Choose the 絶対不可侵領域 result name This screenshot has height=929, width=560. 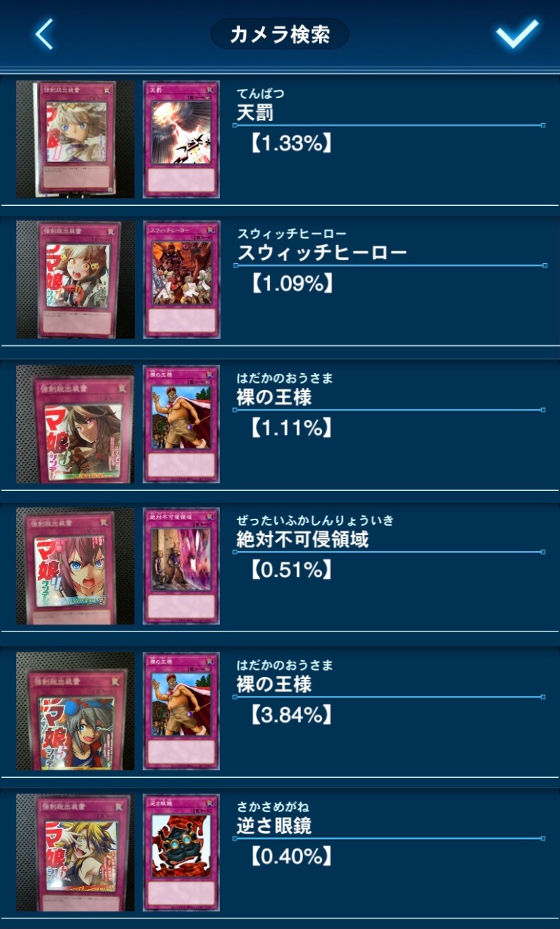302,539
